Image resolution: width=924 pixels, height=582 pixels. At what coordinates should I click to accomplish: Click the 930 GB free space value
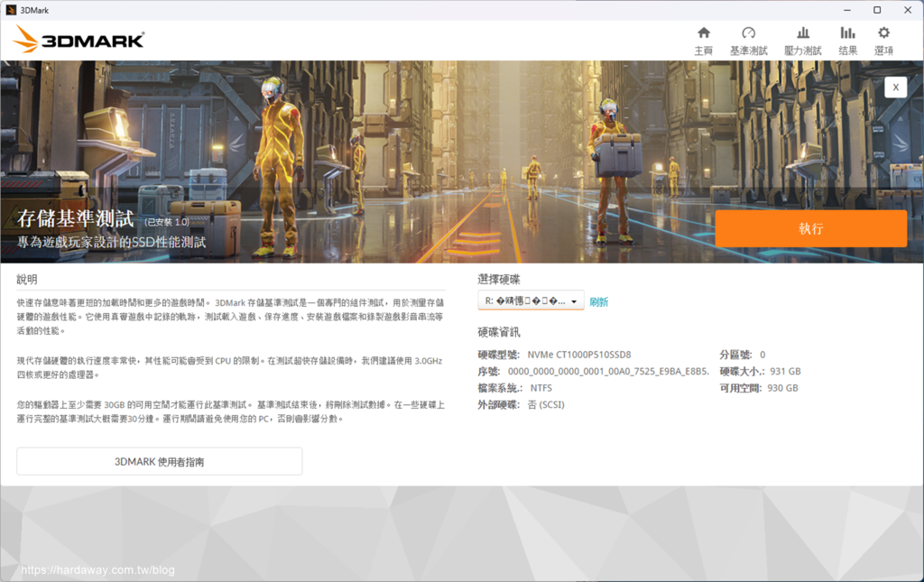pyautogui.click(x=782, y=388)
